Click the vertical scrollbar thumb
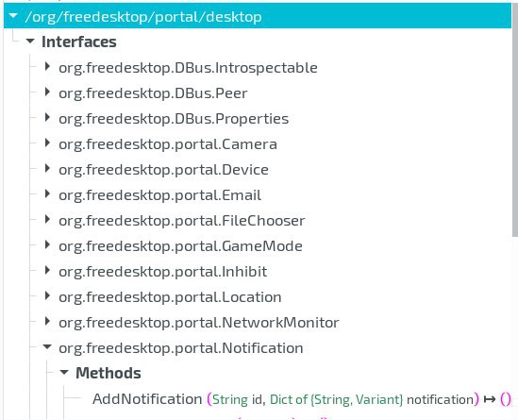518x420 pixels. pyautogui.click(x=514, y=119)
